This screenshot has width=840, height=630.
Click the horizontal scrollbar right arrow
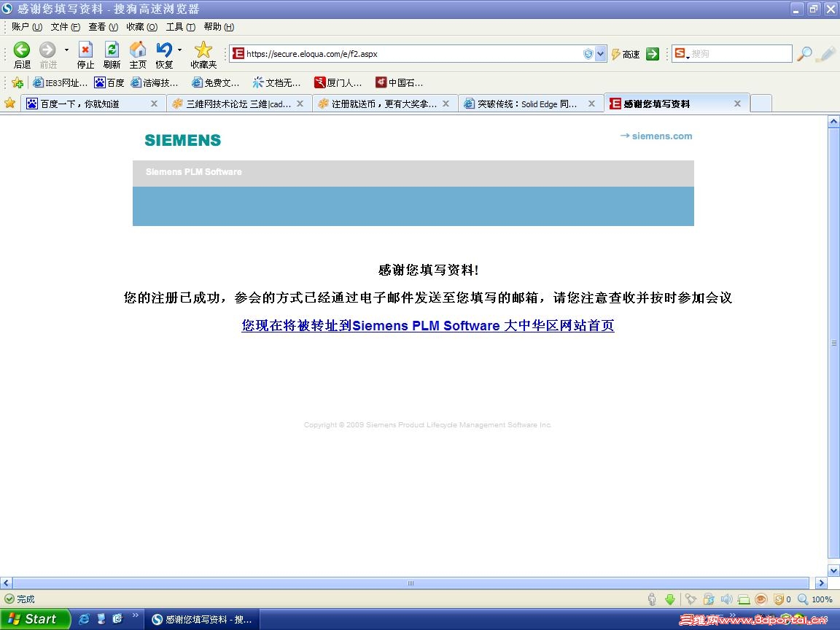821,583
